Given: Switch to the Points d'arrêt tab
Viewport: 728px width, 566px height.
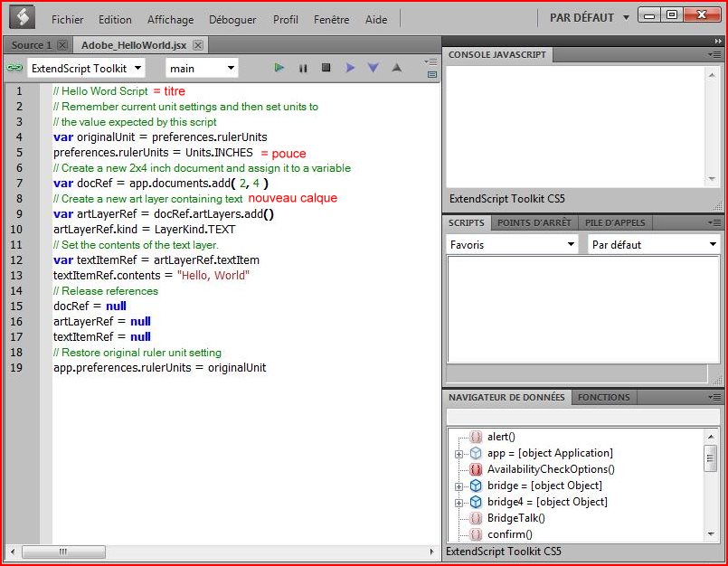Looking at the screenshot, I should (x=534, y=222).
